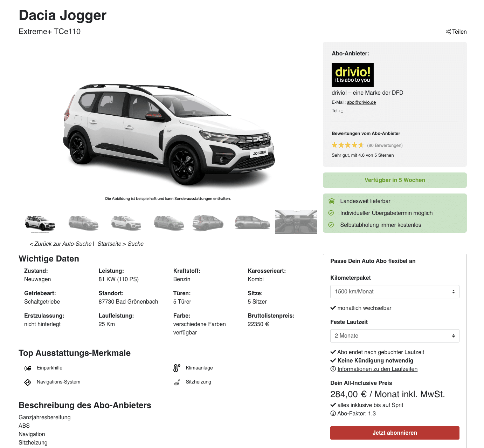484x448 pixels.
Task: Open the Feste Laufzeit dropdown
Action: coord(395,336)
